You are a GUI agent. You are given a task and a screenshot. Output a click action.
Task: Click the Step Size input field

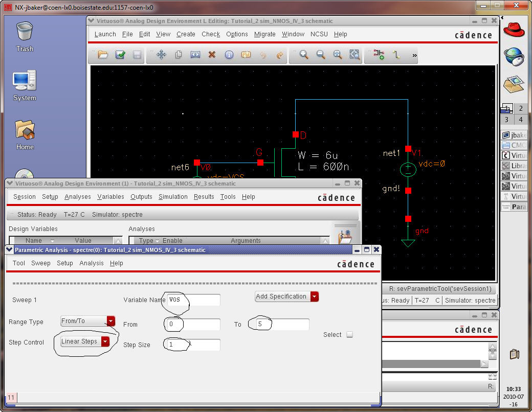coord(193,345)
